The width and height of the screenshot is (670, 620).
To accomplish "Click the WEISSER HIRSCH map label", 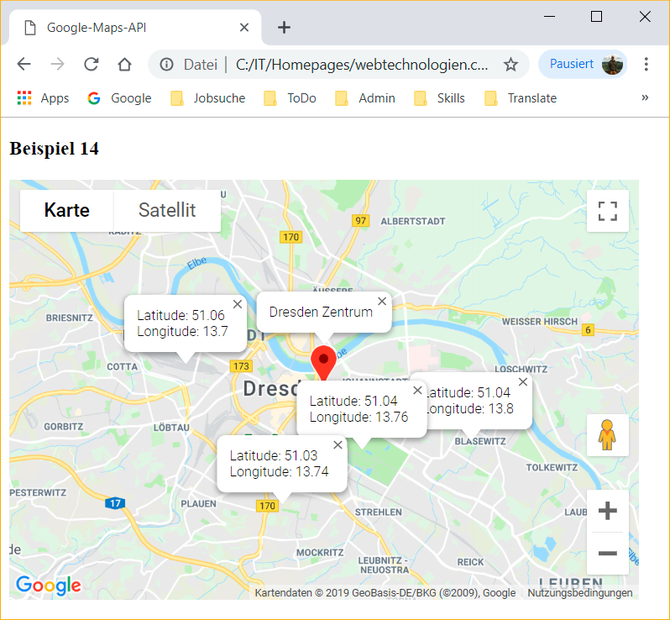I will coord(539,321).
